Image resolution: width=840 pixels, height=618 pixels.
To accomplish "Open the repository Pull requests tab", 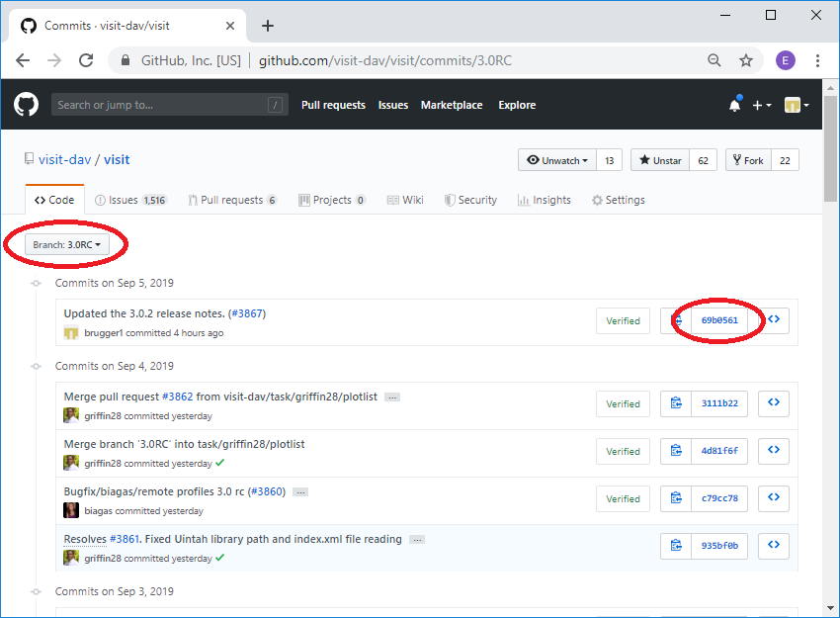I will pos(232,200).
